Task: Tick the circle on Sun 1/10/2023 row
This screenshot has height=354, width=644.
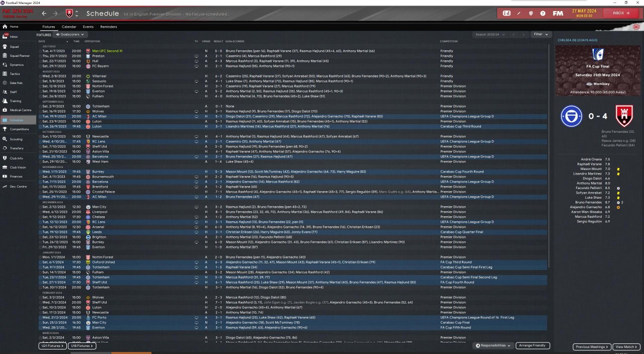Action: click(40, 136)
